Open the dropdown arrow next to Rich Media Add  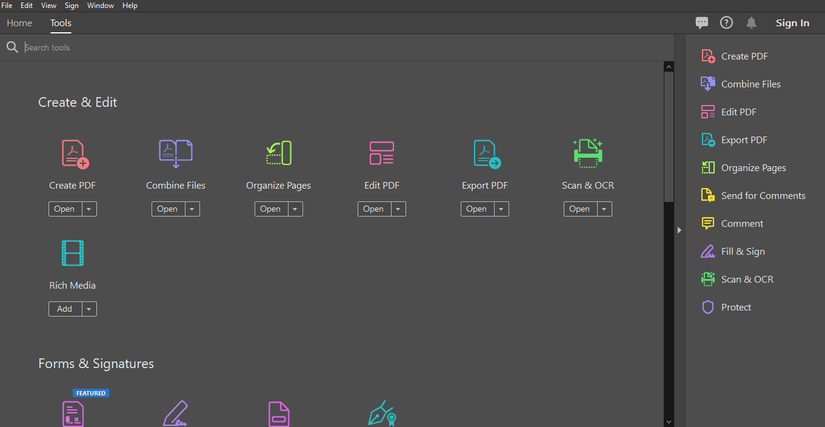pos(89,309)
